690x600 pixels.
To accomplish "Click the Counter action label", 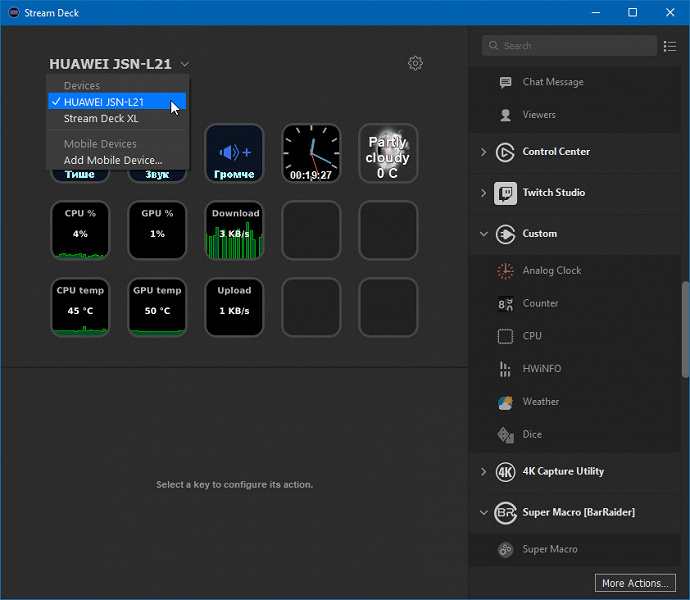I will (x=540, y=304).
